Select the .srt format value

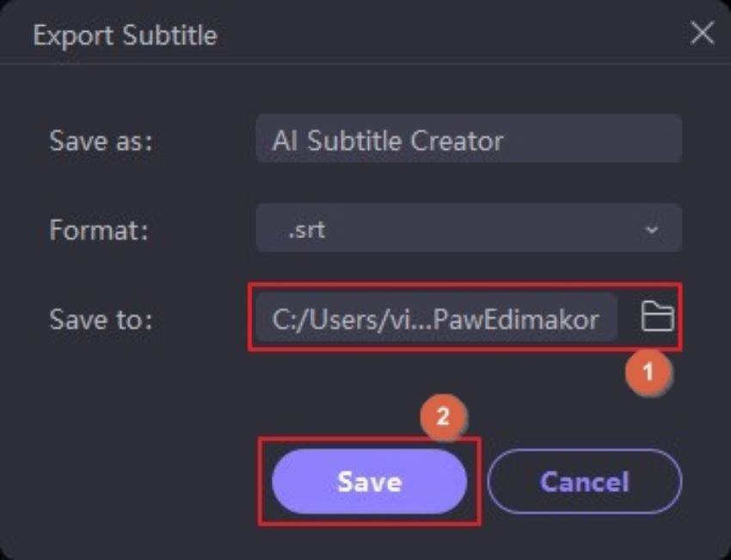(308, 231)
